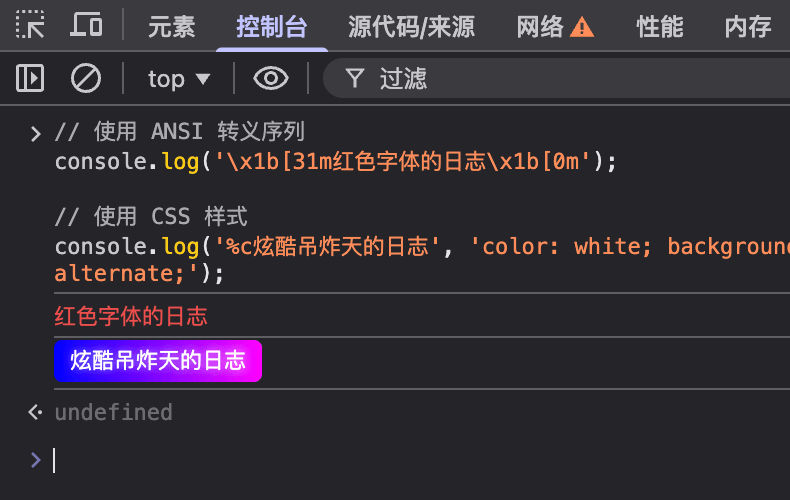The height and width of the screenshot is (500, 790).
Task: Toggle the device toolbar icon
Action: (87, 25)
